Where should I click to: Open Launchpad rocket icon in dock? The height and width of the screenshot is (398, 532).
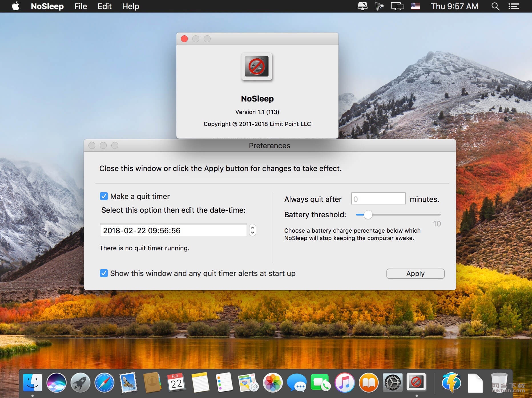[x=80, y=383]
